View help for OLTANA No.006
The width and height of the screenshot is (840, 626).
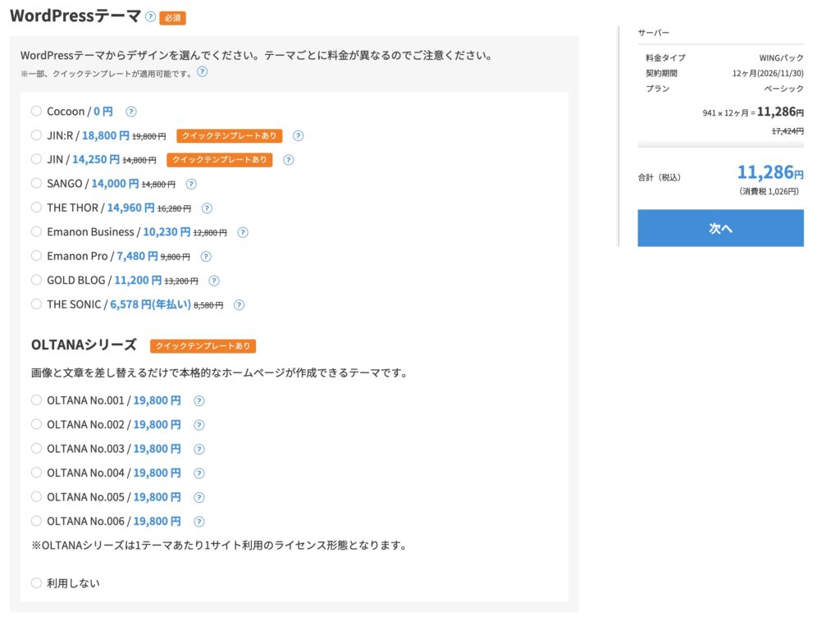coord(198,521)
